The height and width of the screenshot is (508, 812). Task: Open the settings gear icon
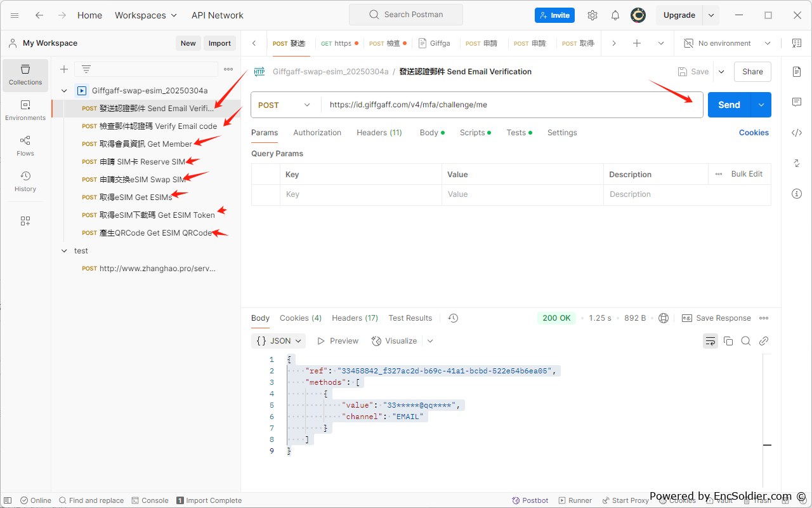coord(593,15)
